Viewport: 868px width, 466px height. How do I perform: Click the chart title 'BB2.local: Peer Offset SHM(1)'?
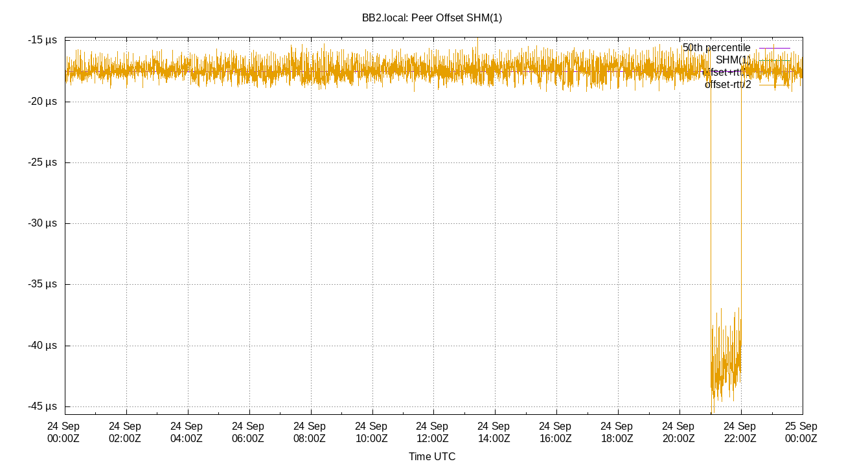[432, 18]
